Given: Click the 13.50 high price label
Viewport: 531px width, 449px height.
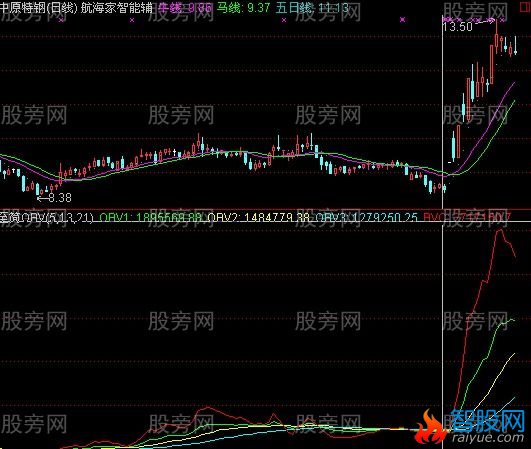Looking at the screenshot, I should coord(458,27).
